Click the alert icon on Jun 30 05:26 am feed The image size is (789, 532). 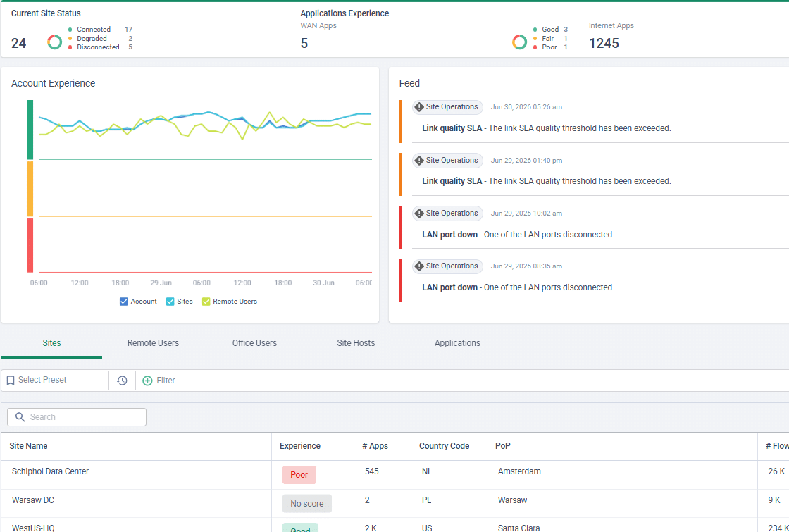(x=419, y=107)
